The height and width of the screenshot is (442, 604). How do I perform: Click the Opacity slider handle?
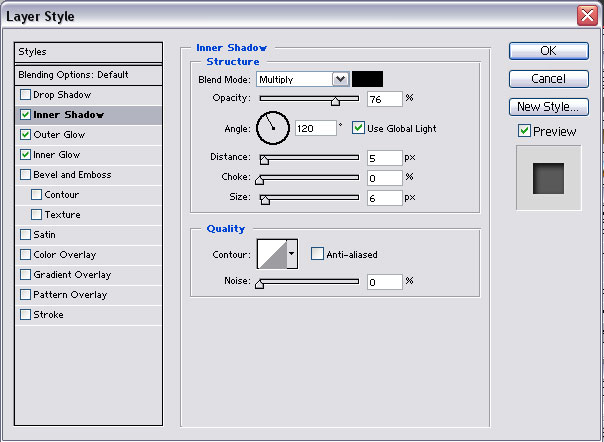(x=335, y=100)
